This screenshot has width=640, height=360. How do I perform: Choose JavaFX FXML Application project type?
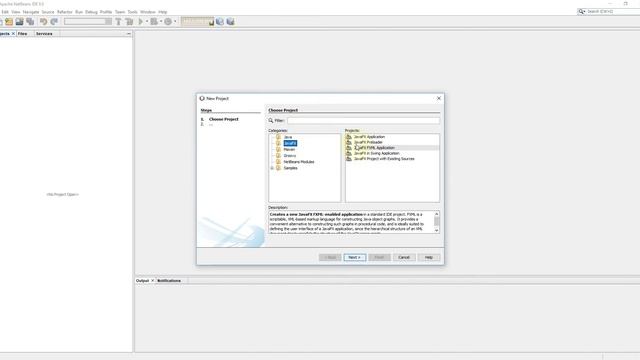pyautogui.click(x=374, y=148)
